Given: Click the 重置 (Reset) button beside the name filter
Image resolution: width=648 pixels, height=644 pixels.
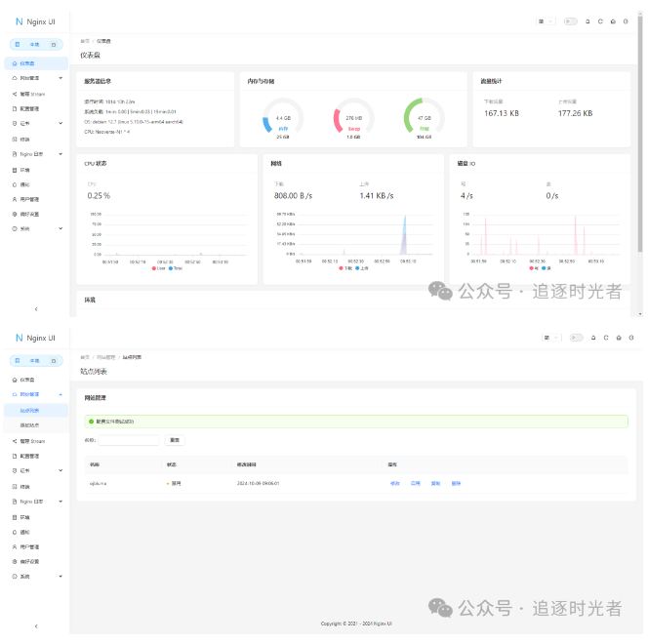Looking at the screenshot, I should (175, 440).
